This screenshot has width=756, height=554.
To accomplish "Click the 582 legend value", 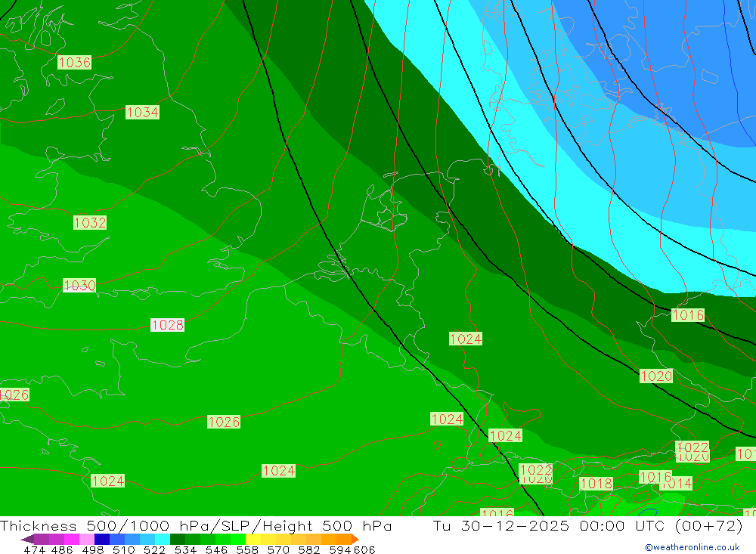I will tap(309, 549).
